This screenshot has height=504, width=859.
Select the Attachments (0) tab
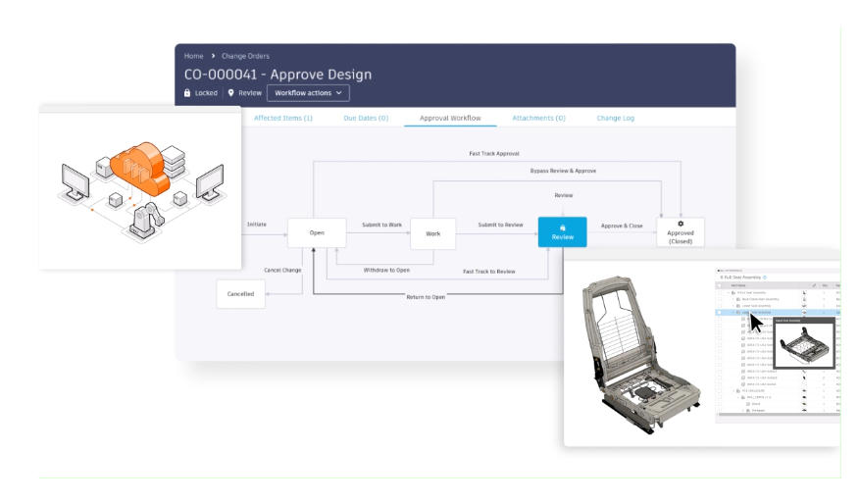538,118
